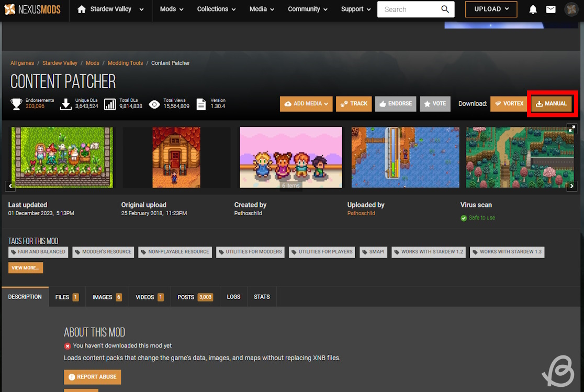Image resolution: width=584 pixels, height=392 pixels.
Task: Click inside the Search input field
Action: click(x=408, y=9)
